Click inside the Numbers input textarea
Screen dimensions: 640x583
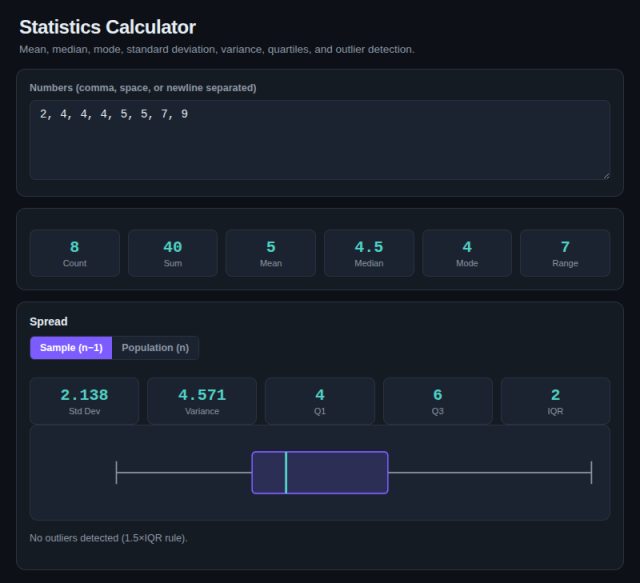tap(320, 140)
